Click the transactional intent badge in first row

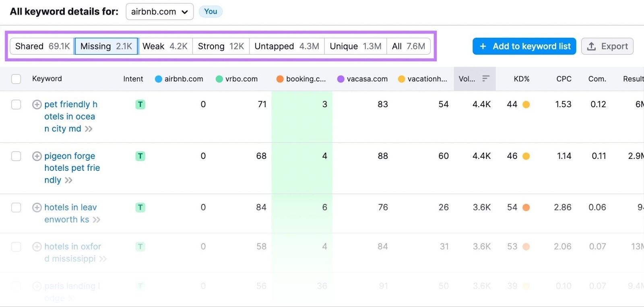pos(140,105)
